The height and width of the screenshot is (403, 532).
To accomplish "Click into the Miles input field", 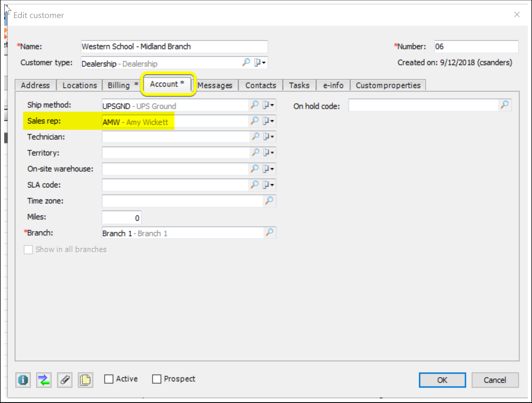I will tap(122, 218).
